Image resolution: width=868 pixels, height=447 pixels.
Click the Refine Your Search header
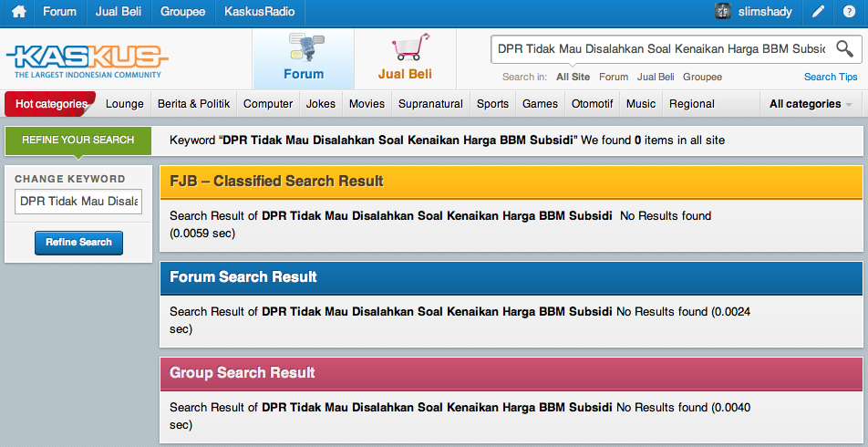(x=78, y=140)
